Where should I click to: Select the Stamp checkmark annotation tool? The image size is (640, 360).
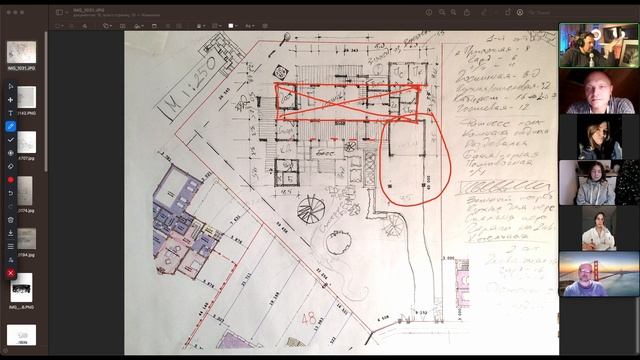point(11,140)
